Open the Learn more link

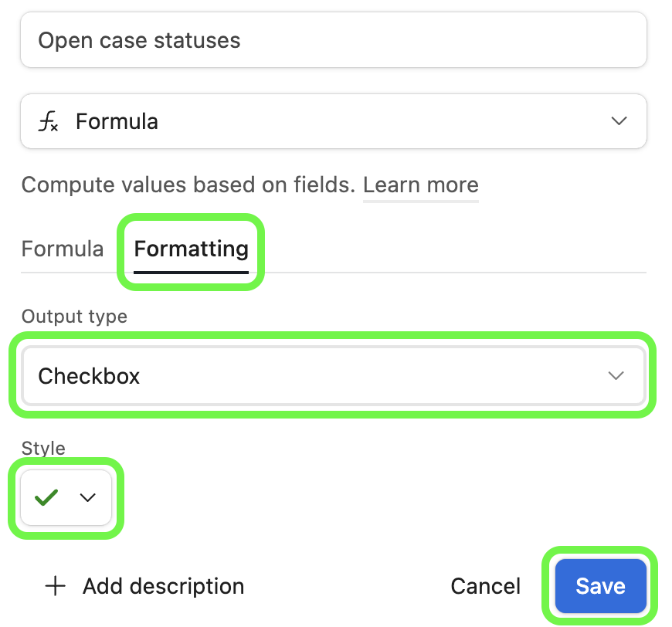421,185
